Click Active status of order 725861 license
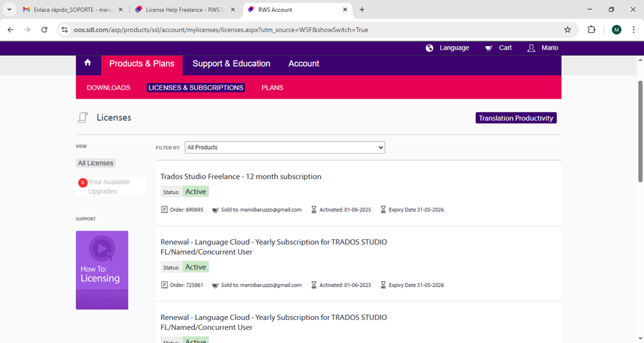Image resolution: width=644 pixels, height=343 pixels. point(196,267)
